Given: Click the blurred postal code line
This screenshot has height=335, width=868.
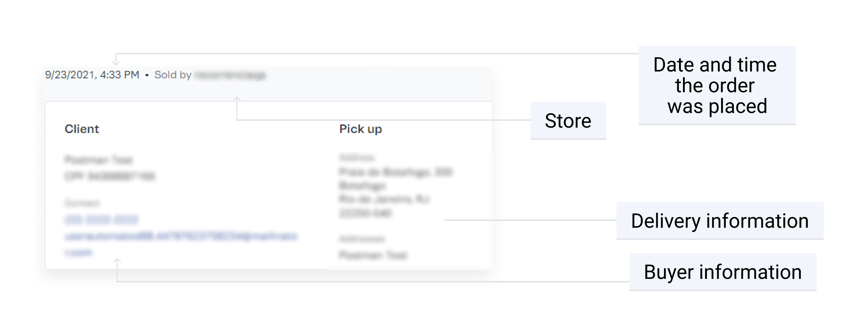Looking at the screenshot, I should [365, 213].
